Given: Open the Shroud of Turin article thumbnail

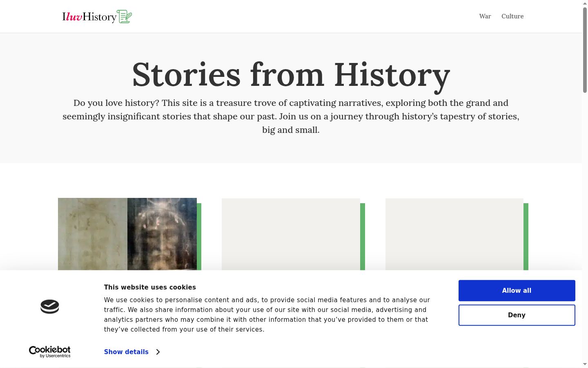Looking at the screenshot, I should 127,234.
